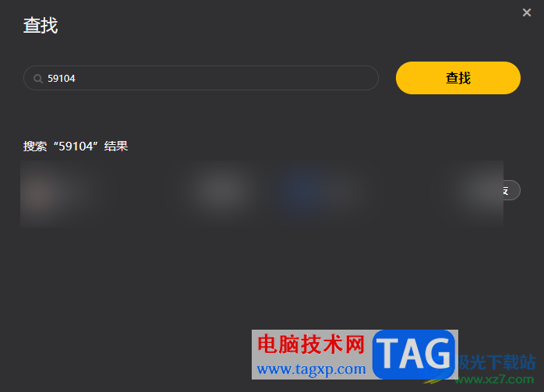The height and width of the screenshot is (392, 544).
Task: Click the 查找 dialog title
Action: coord(41,26)
